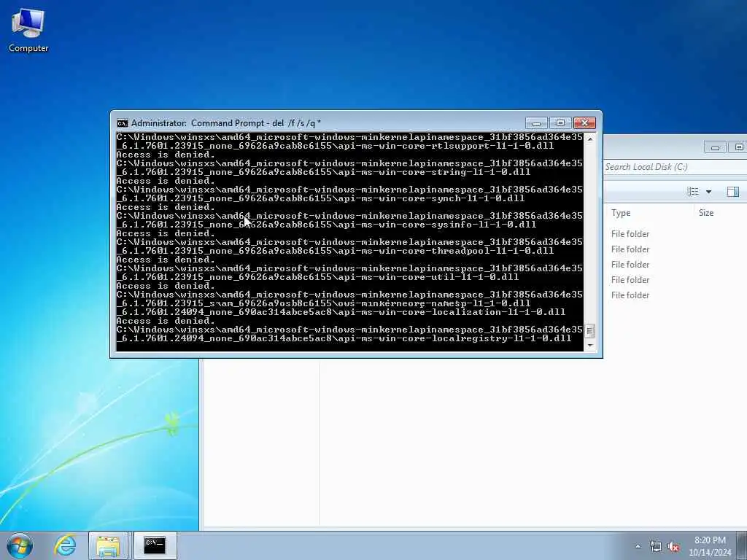Switch to Windows Explorer taskbar button
Image resolution: width=747 pixels, height=560 pixels.
tap(108, 545)
